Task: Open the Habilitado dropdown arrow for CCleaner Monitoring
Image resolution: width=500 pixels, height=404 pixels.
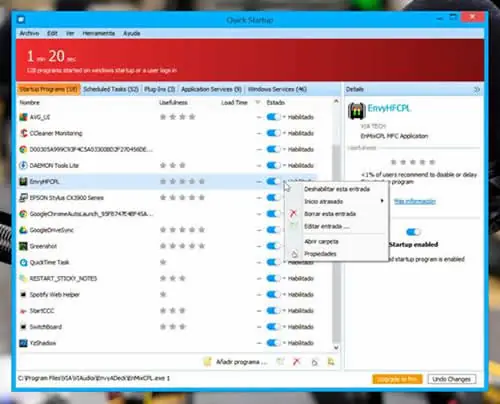Action: click(284, 133)
